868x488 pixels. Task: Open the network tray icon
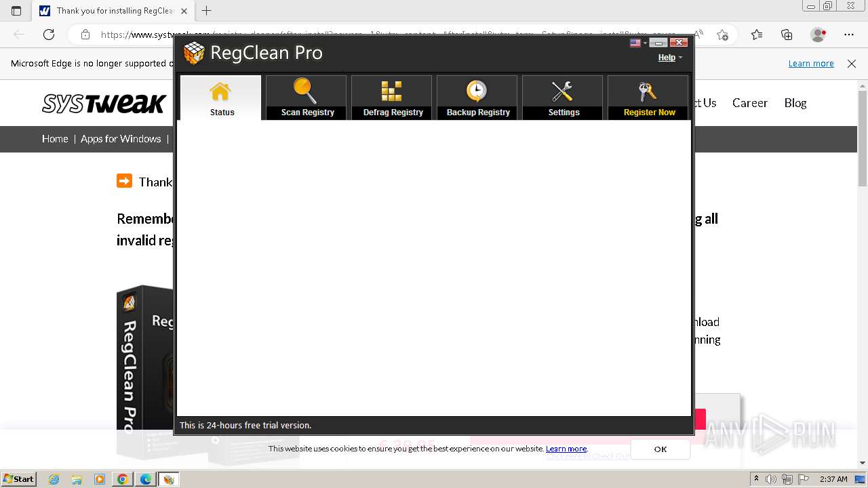coord(788,479)
